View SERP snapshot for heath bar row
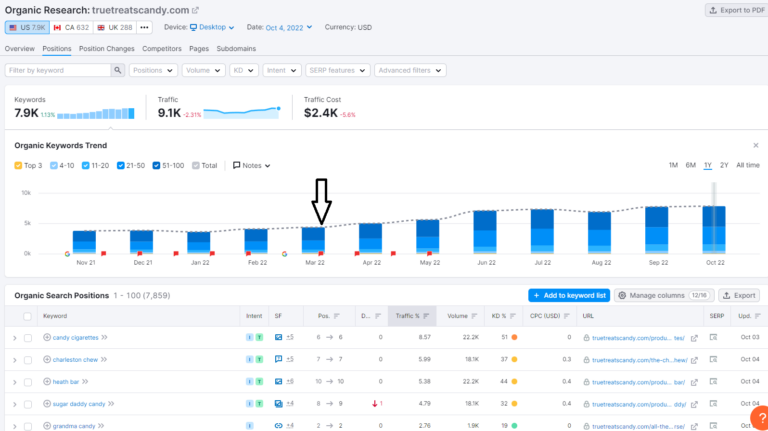 point(714,382)
